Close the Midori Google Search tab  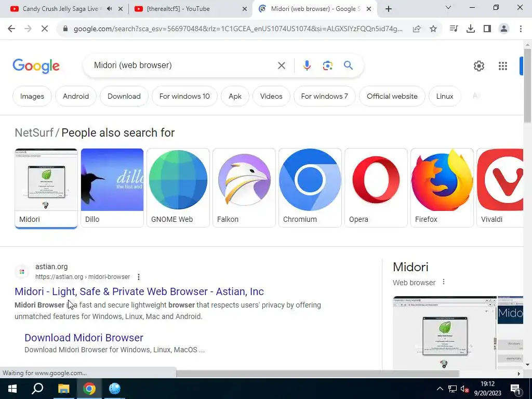(369, 9)
